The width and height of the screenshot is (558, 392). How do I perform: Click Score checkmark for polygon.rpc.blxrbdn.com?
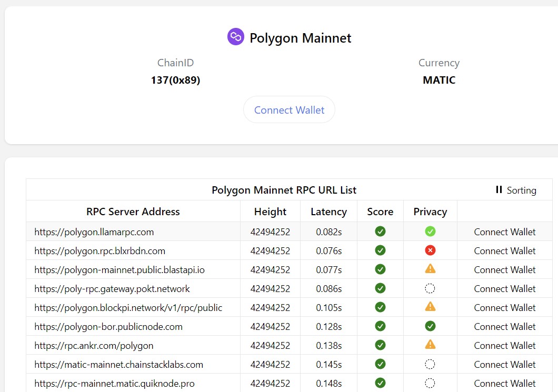click(x=380, y=250)
